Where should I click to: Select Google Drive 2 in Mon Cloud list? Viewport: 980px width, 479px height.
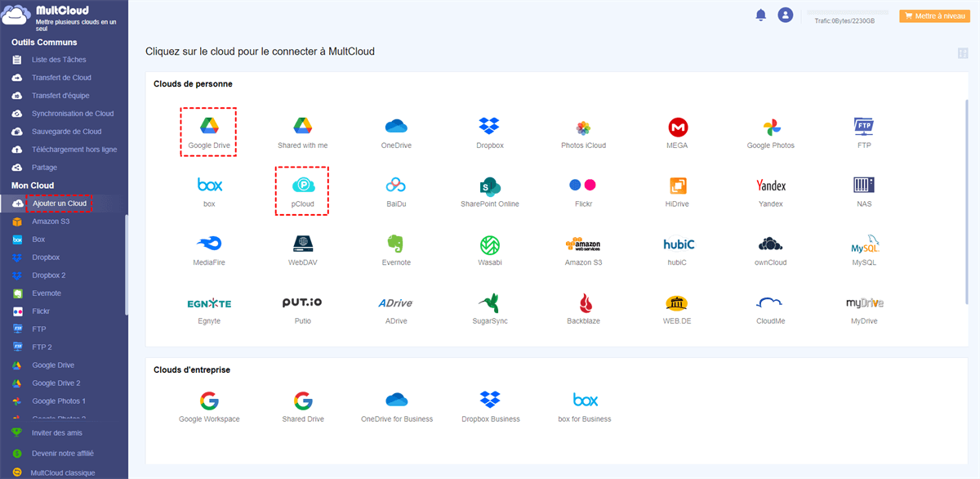click(56, 383)
